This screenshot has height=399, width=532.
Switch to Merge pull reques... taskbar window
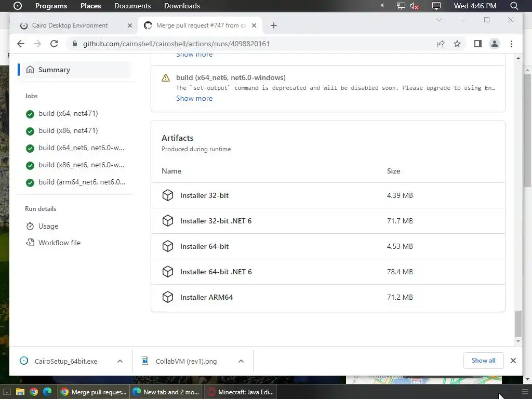pos(94,392)
